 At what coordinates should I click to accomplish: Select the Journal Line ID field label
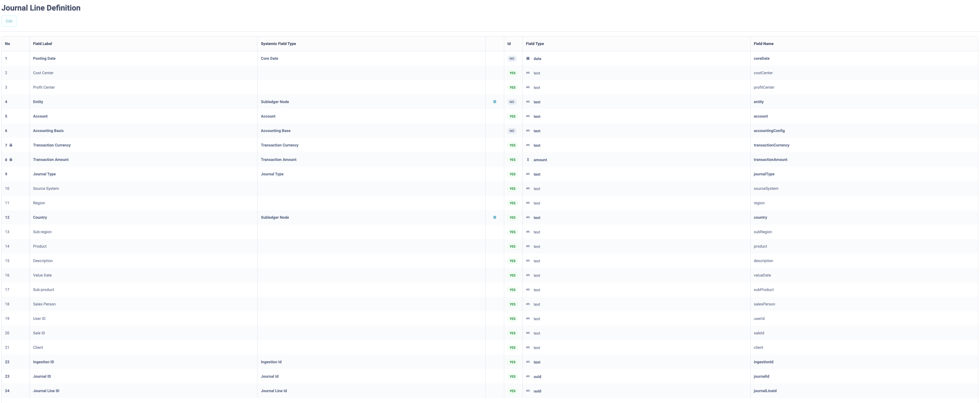click(x=46, y=391)
